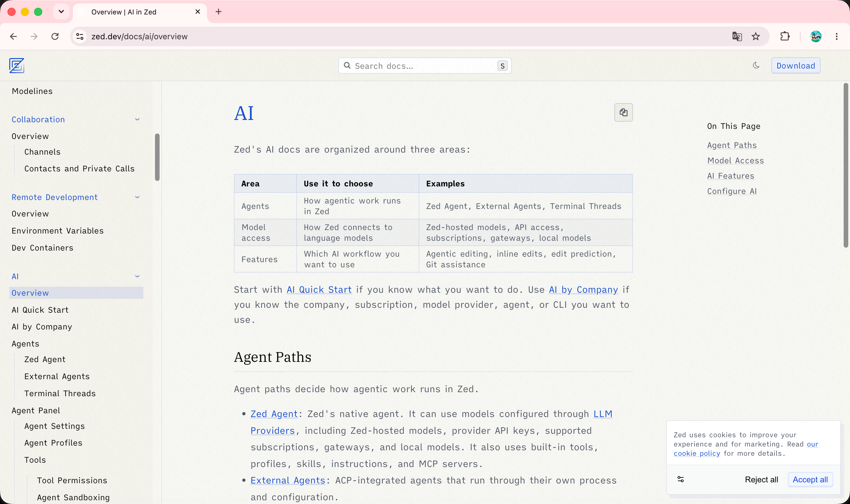The width and height of the screenshot is (850, 504).
Task: Open the Collaboration section heading
Action: (x=38, y=119)
